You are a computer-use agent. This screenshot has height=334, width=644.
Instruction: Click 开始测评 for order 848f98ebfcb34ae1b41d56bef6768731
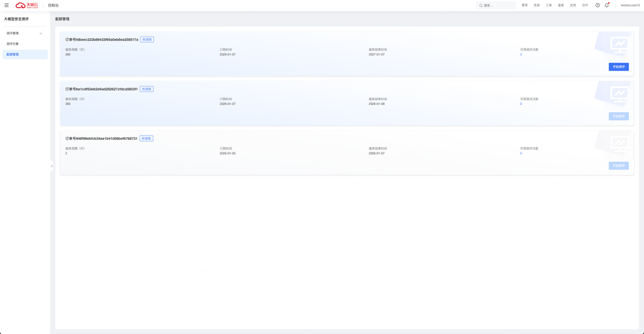point(619,166)
